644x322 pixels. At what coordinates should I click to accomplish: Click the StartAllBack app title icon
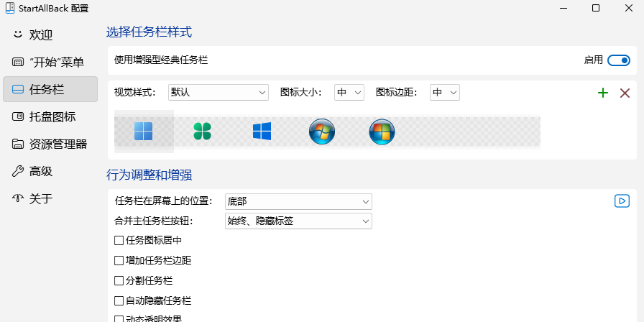(10, 8)
